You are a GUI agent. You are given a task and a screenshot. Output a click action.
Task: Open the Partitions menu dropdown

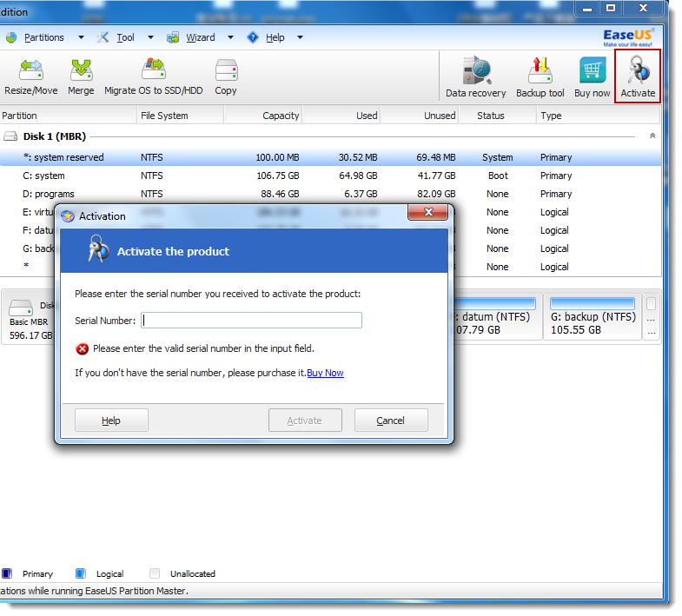coord(43,37)
